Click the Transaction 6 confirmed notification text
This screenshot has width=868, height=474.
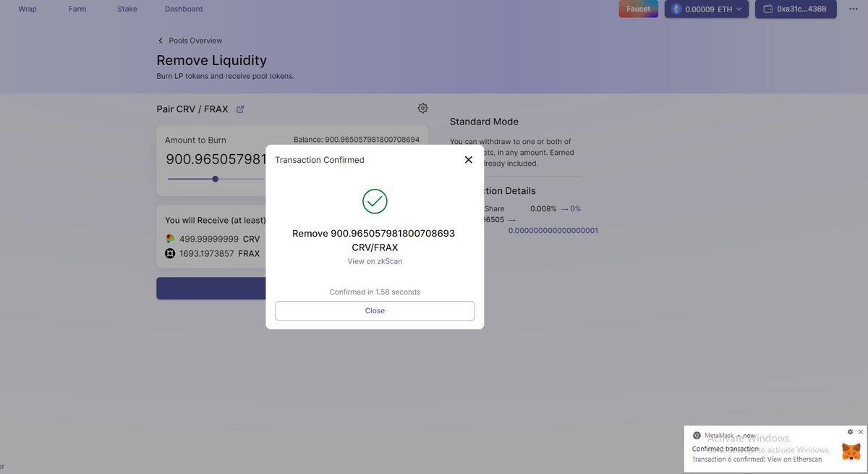[x=757, y=459]
